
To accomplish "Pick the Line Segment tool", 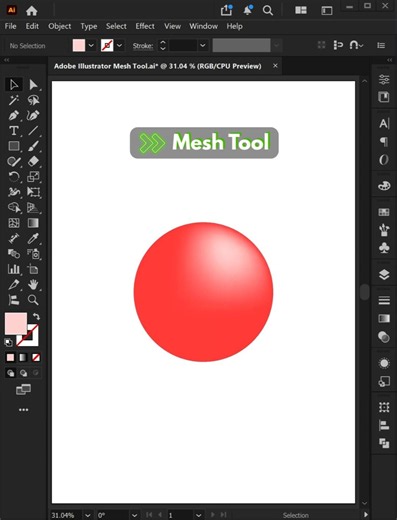I will point(33,131).
